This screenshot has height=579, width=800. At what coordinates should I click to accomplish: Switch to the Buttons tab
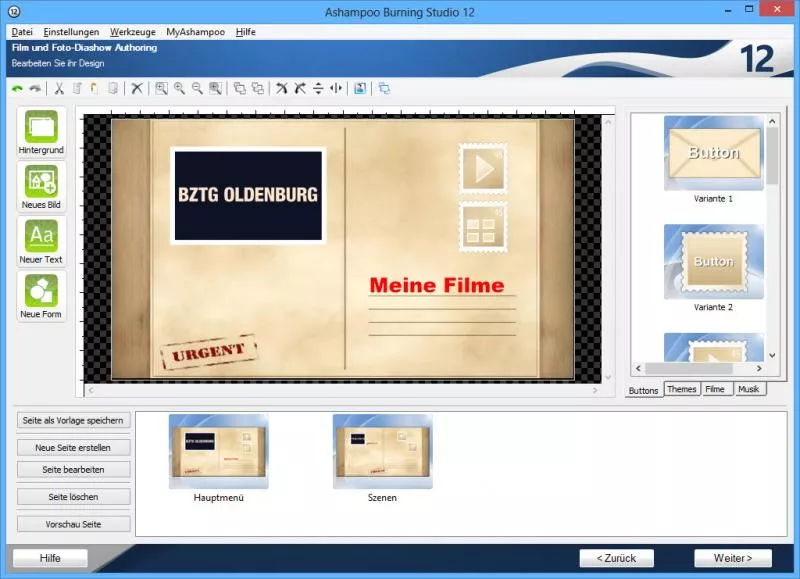click(x=643, y=390)
